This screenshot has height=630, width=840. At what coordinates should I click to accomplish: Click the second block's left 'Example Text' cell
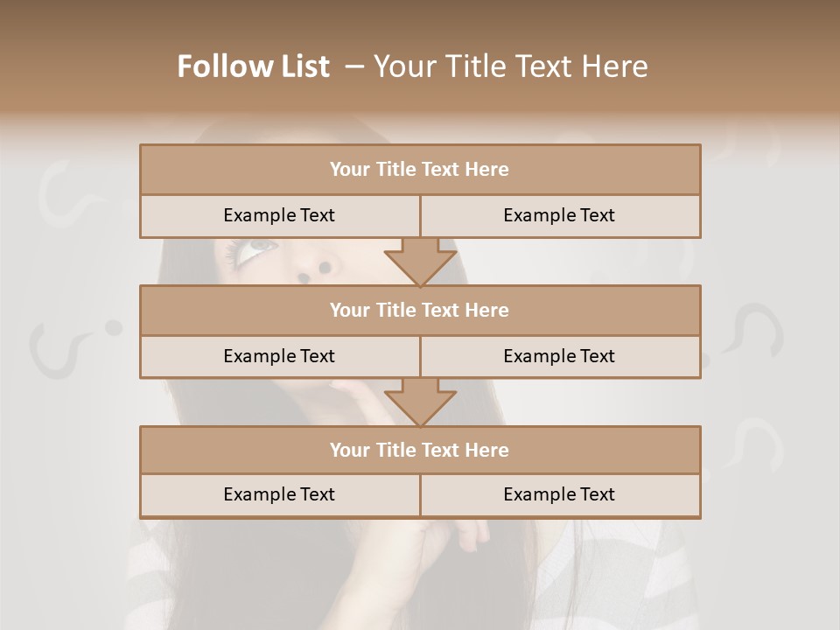click(x=280, y=356)
